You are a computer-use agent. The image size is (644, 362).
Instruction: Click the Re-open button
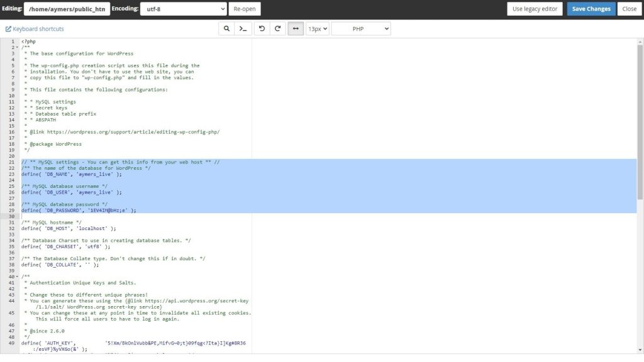tap(245, 9)
